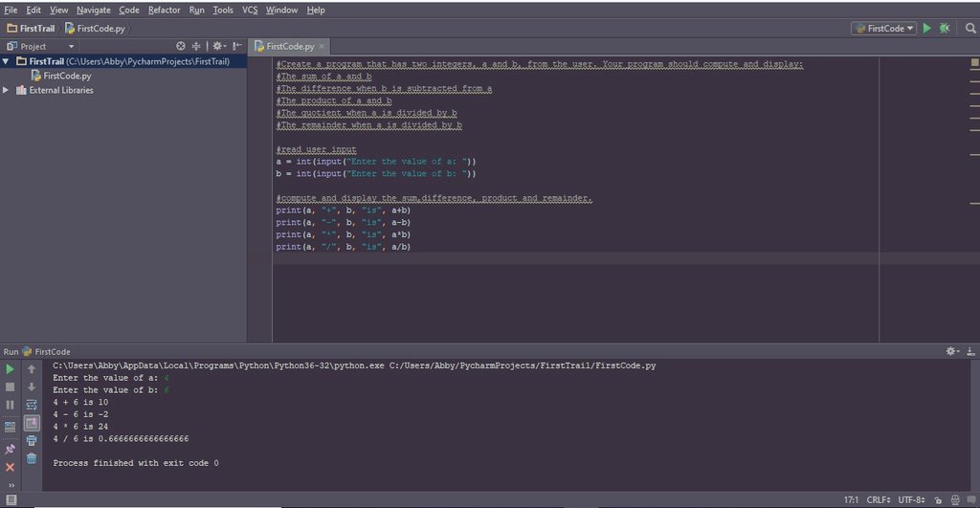Open the Window menu
Viewport: 980px width, 508px height.
tap(281, 10)
